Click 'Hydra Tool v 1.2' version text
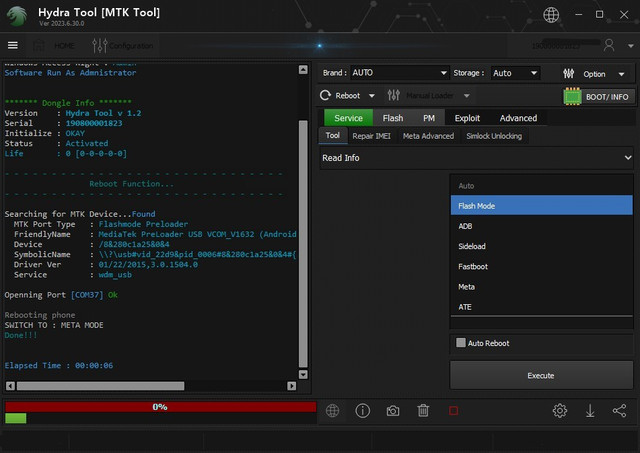The width and height of the screenshot is (640, 453). click(103, 113)
